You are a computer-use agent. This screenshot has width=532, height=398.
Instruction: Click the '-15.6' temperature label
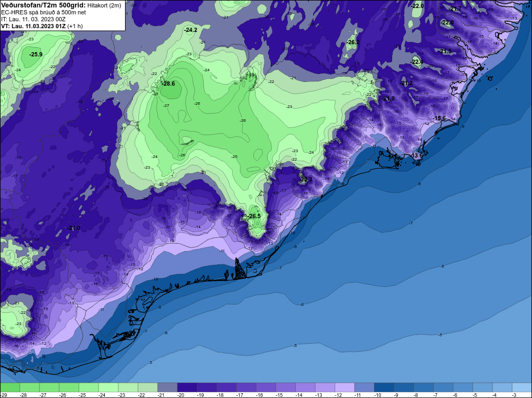(439, 118)
